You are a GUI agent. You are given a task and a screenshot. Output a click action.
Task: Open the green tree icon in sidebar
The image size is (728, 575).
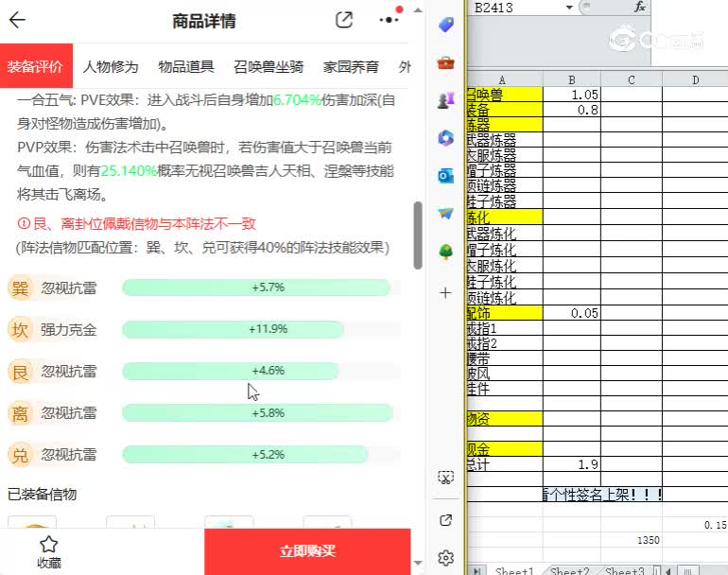[x=445, y=252]
